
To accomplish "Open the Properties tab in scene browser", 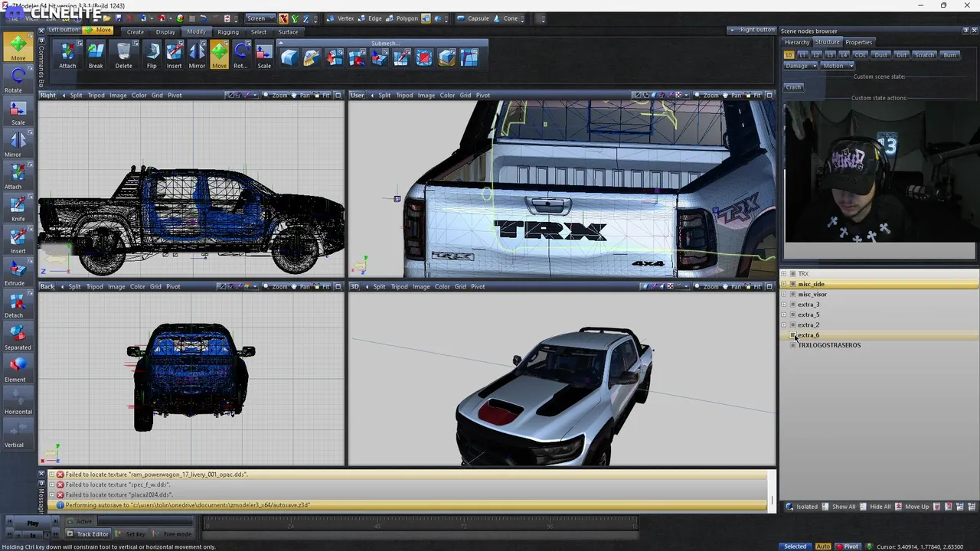I will [858, 42].
